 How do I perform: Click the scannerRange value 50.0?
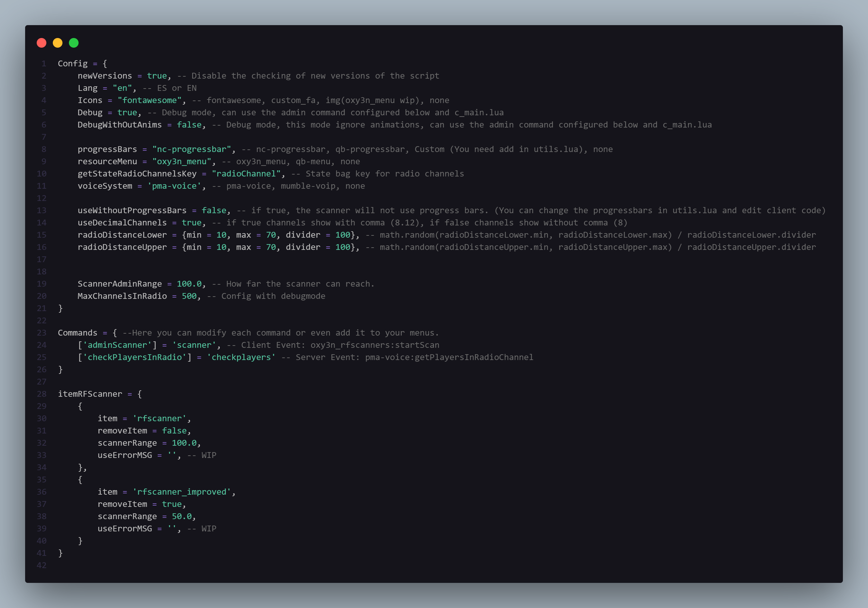[182, 517]
